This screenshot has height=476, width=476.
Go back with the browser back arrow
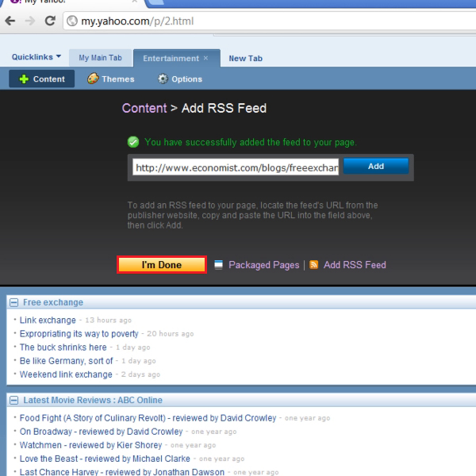pos(10,21)
